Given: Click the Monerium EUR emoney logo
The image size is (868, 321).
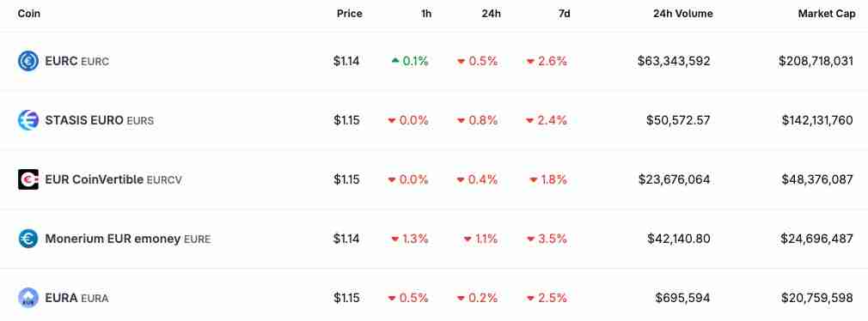Looking at the screenshot, I should click(x=28, y=239).
